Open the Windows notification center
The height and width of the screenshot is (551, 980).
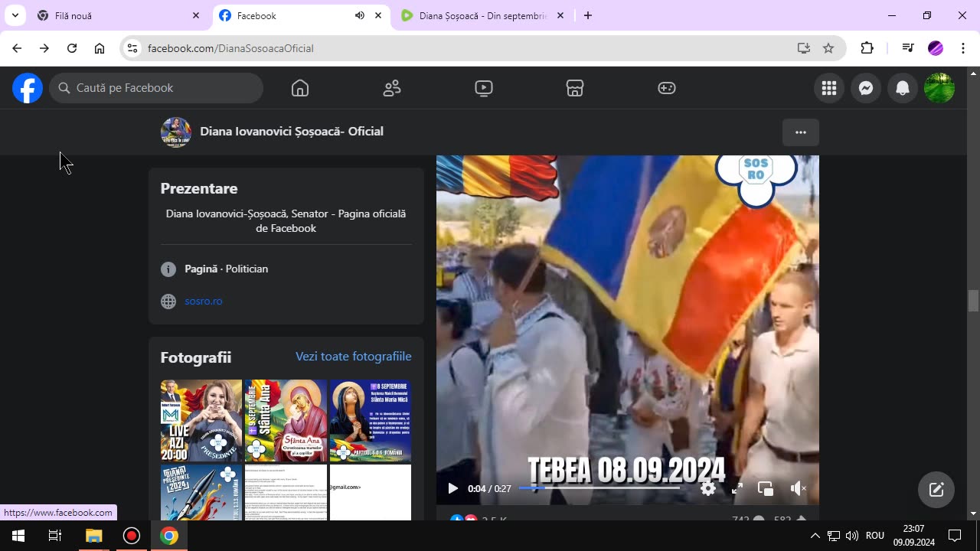click(955, 536)
